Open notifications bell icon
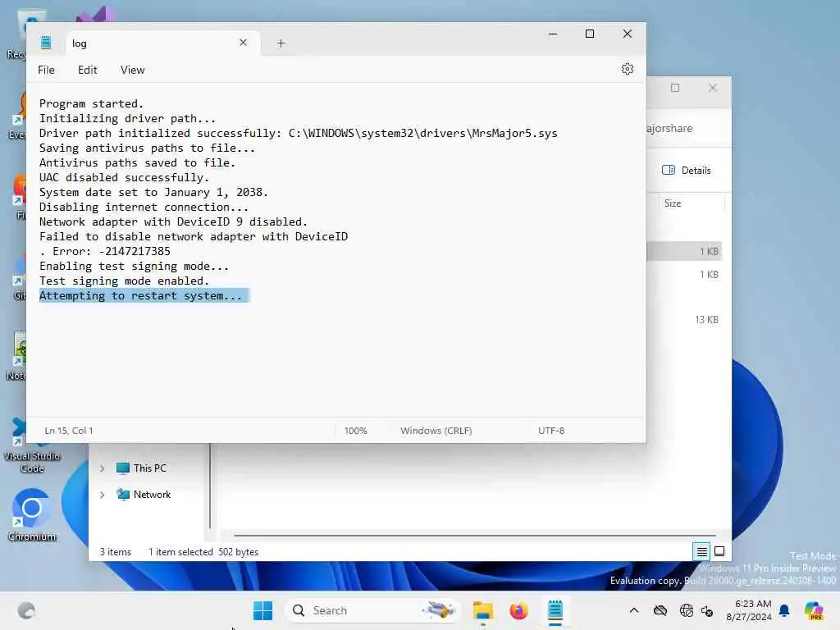Image resolution: width=840 pixels, height=630 pixels. tap(784, 610)
